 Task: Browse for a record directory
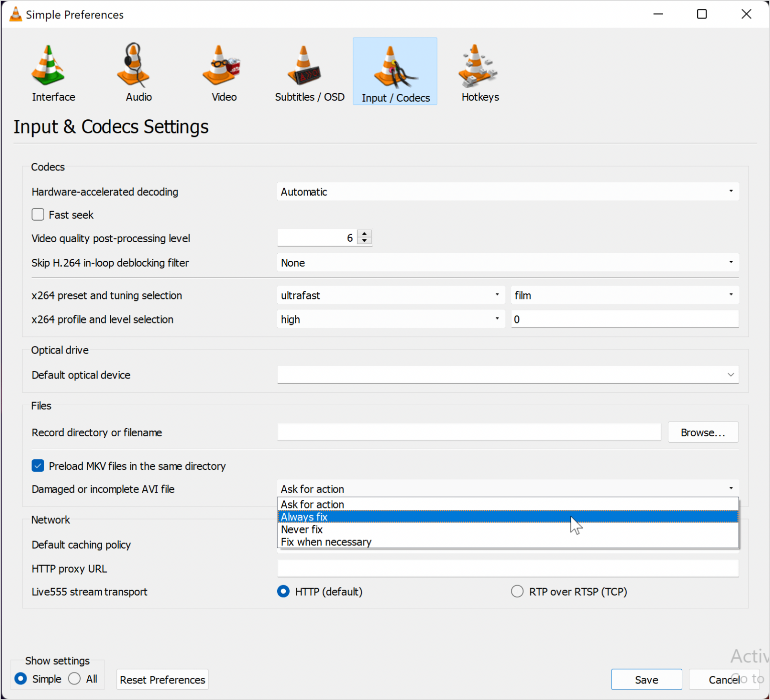(703, 432)
